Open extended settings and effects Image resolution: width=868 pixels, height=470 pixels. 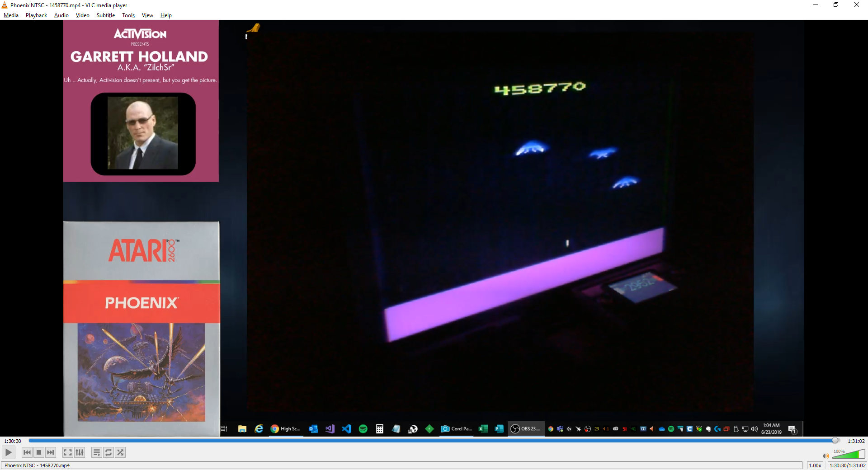pyautogui.click(x=80, y=452)
